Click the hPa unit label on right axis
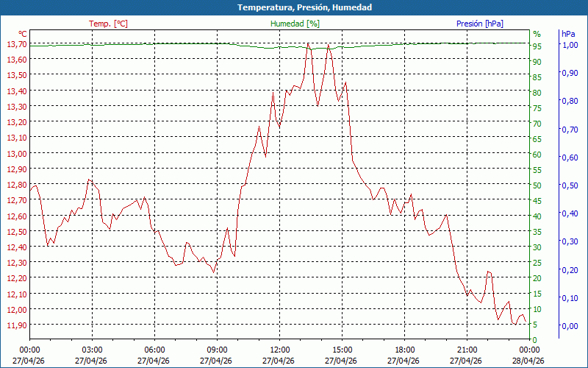Viewport: 588px width, 368px height. click(568, 34)
